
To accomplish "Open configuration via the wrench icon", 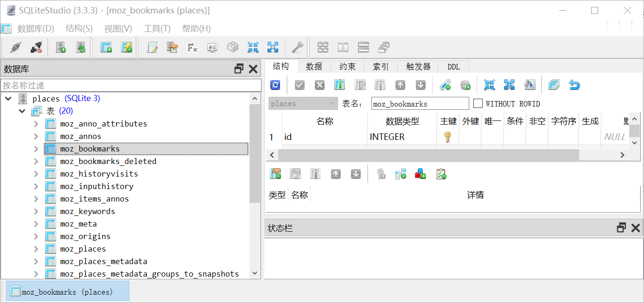I will point(297,47).
